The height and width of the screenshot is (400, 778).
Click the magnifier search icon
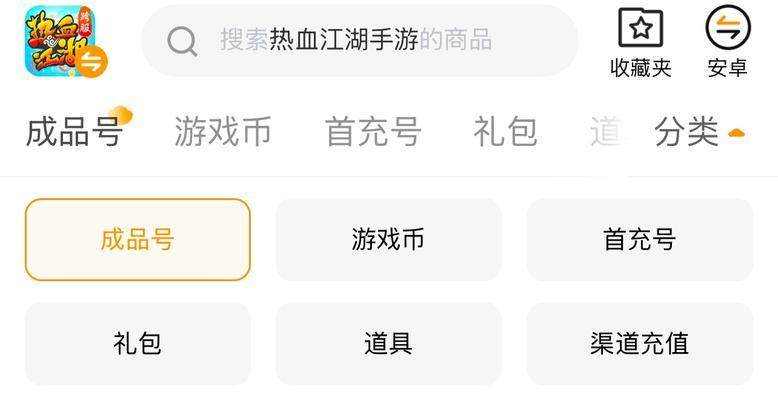tap(182, 41)
